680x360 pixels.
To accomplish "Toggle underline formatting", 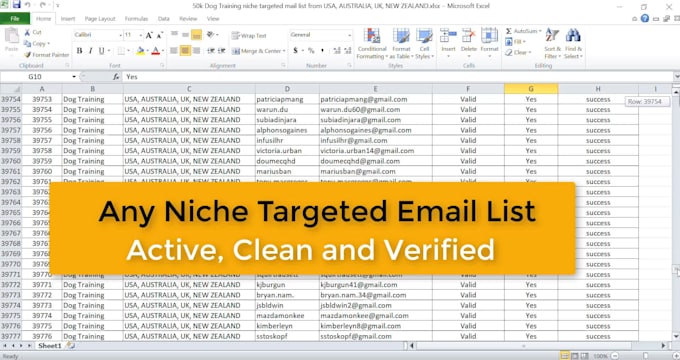I will [101, 51].
